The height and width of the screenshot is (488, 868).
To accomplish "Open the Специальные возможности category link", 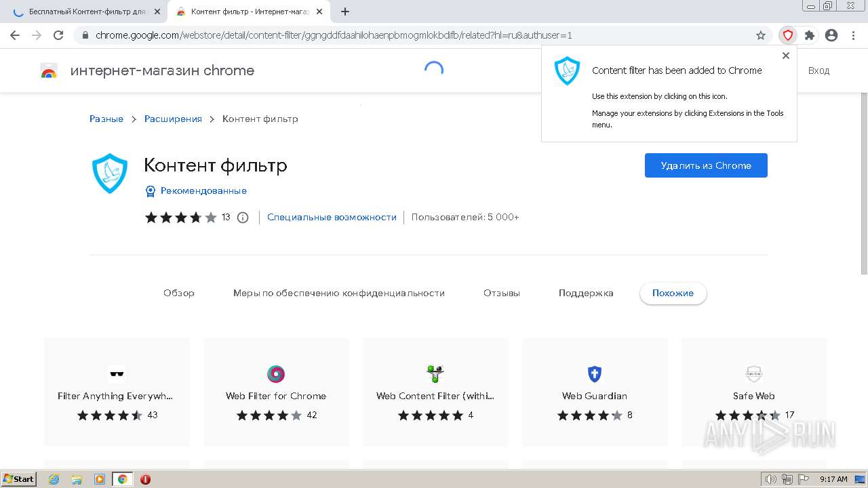I will (x=332, y=217).
